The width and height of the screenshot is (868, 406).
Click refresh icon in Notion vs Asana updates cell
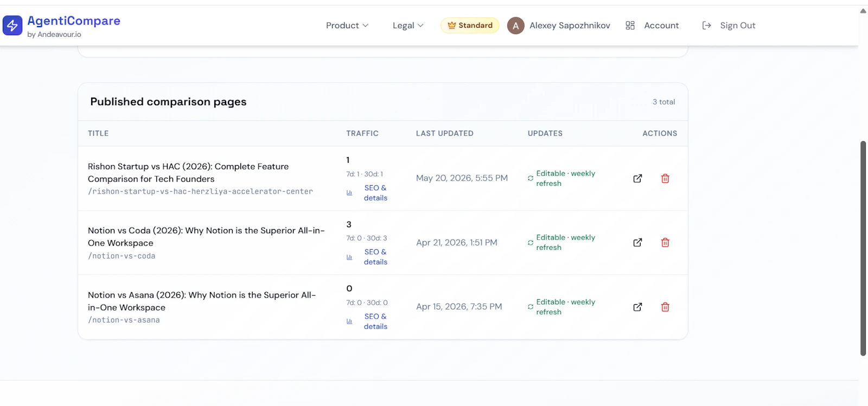[x=531, y=307]
